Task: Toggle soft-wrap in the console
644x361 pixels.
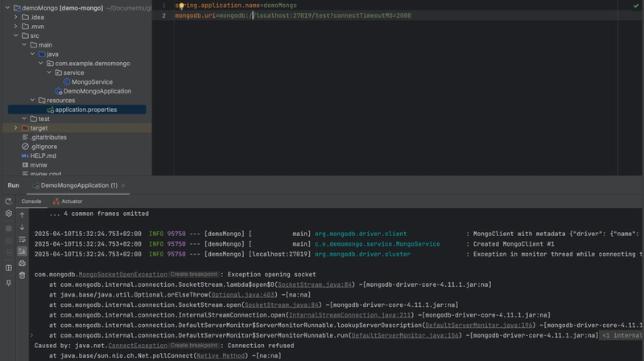Action: (x=22, y=239)
